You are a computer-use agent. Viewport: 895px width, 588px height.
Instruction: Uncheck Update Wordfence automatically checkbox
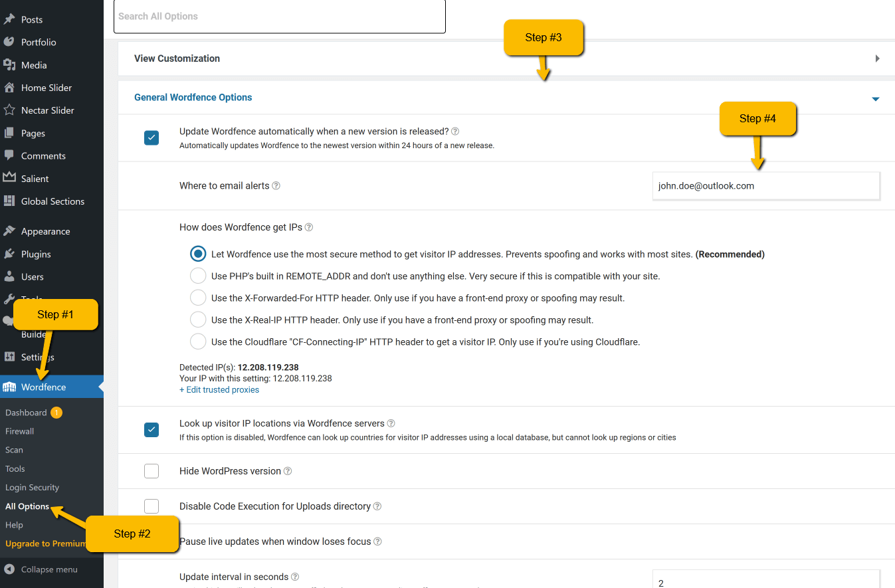click(151, 138)
